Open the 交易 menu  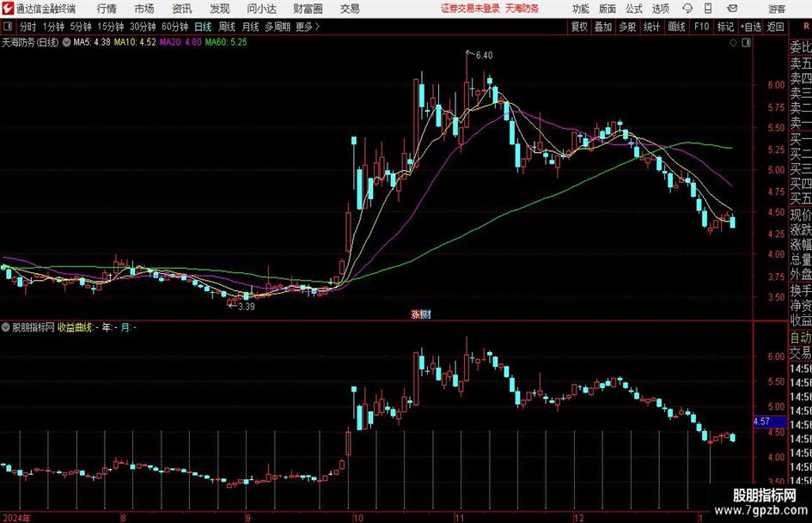click(350, 9)
